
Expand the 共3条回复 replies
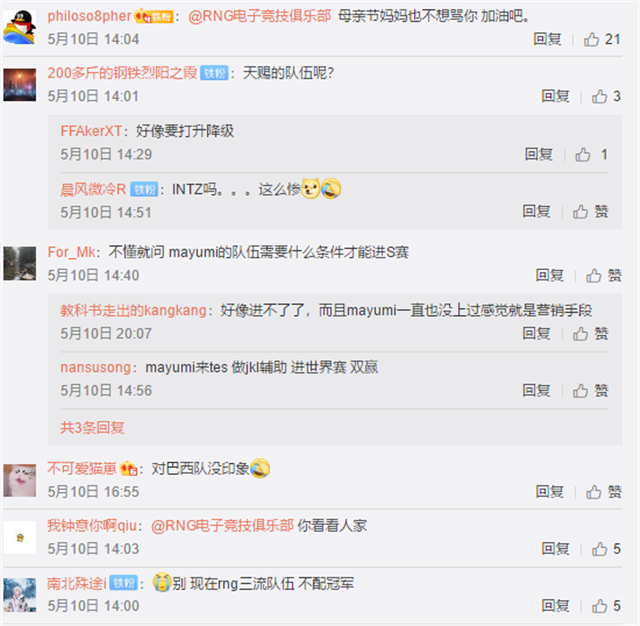pyautogui.click(x=92, y=428)
